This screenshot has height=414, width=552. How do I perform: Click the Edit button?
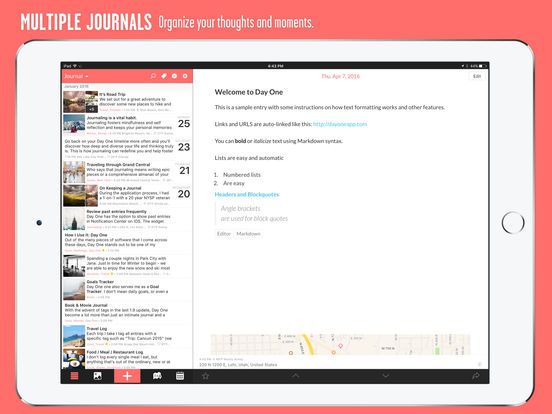477,76
